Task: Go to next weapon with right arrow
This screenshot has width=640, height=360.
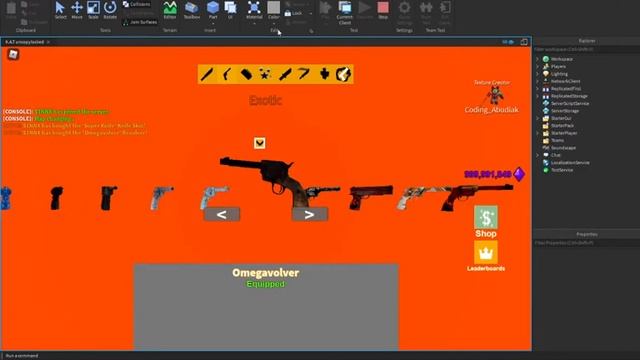Action: (309, 215)
